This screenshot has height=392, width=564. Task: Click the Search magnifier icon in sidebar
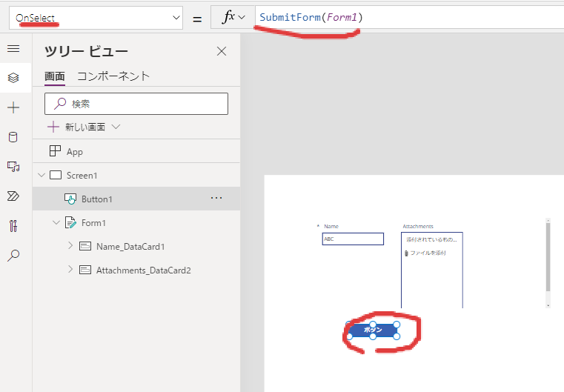[x=13, y=256]
